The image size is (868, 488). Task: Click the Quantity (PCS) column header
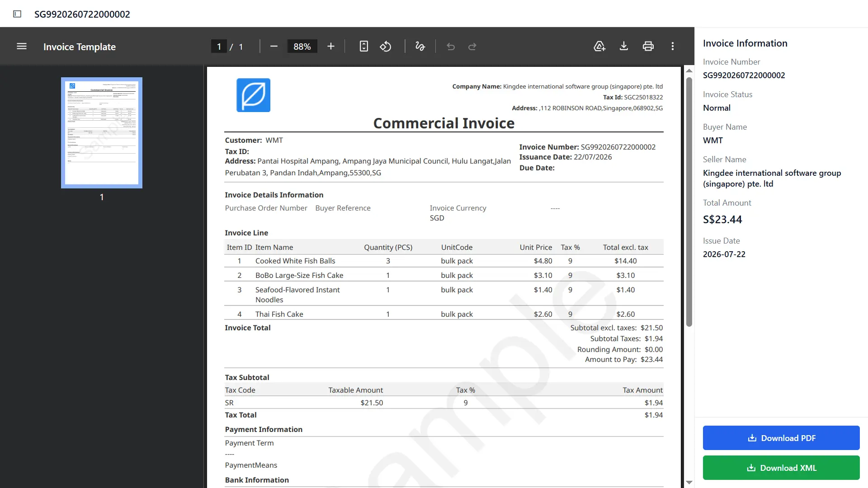pyautogui.click(x=388, y=247)
